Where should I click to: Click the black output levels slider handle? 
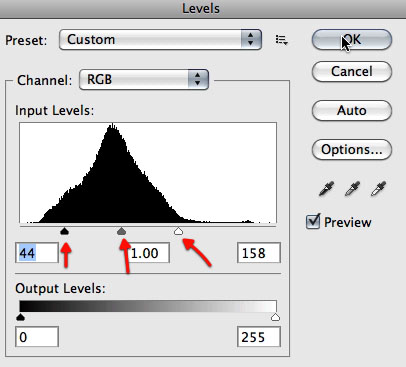pos(21,317)
